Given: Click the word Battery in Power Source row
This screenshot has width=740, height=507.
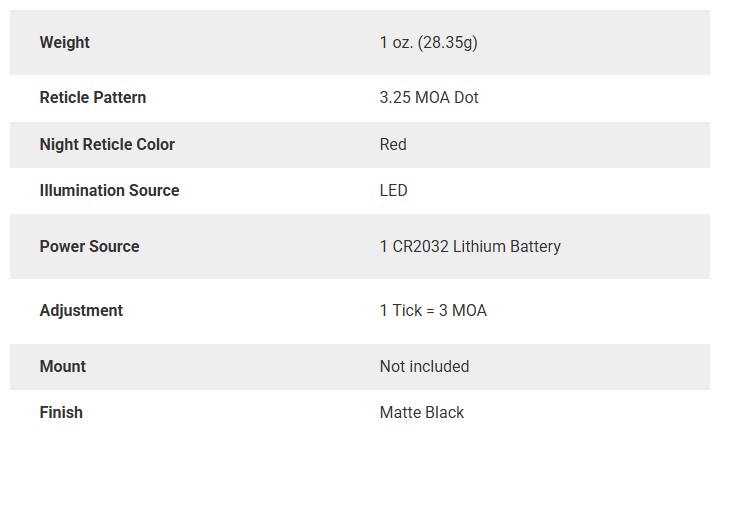Looking at the screenshot, I should (536, 247).
